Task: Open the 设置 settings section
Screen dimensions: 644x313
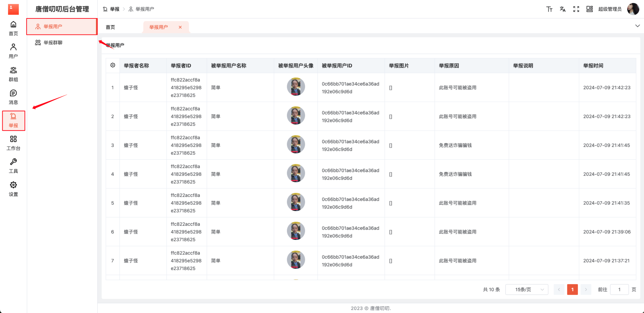Action: click(x=13, y=189)
